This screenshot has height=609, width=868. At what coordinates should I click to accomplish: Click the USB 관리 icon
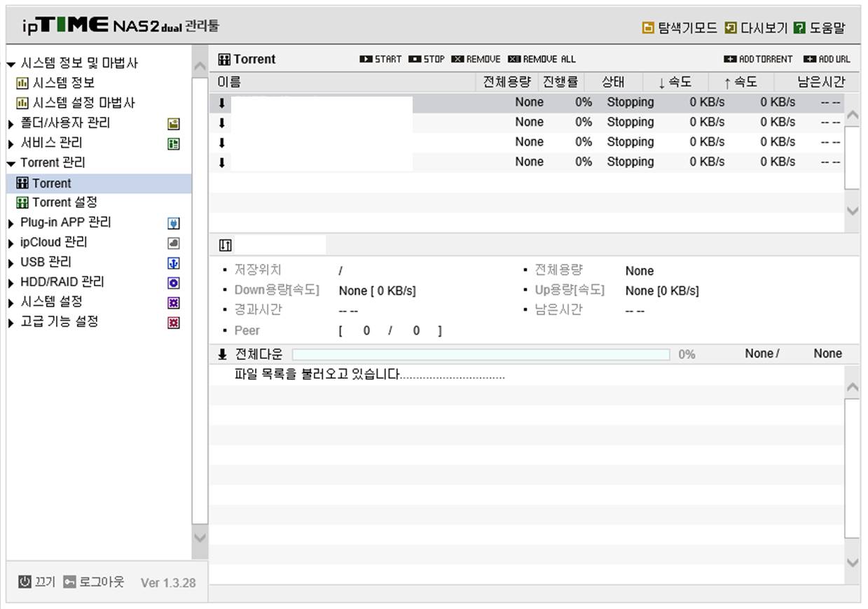[174, 263]
